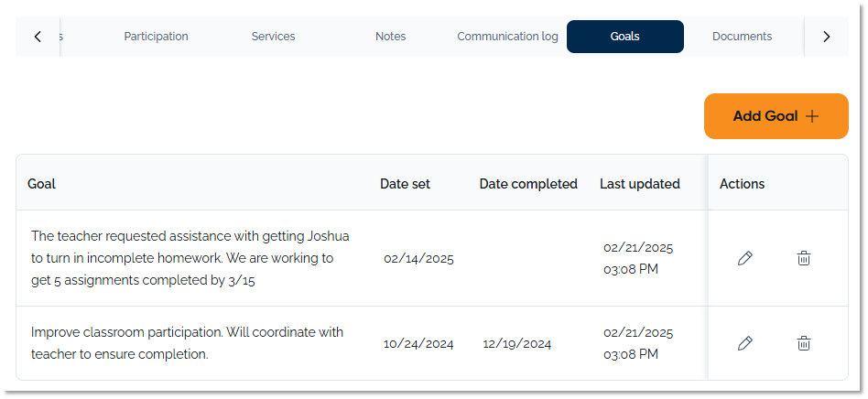The height and width of the screenshot is (399, 868).
Task: Delete the incomplete homework goal
Action: [803, 259]
